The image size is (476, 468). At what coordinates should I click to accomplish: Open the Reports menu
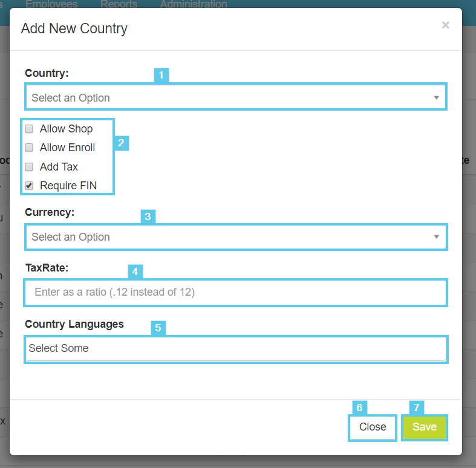pos(119,4)
